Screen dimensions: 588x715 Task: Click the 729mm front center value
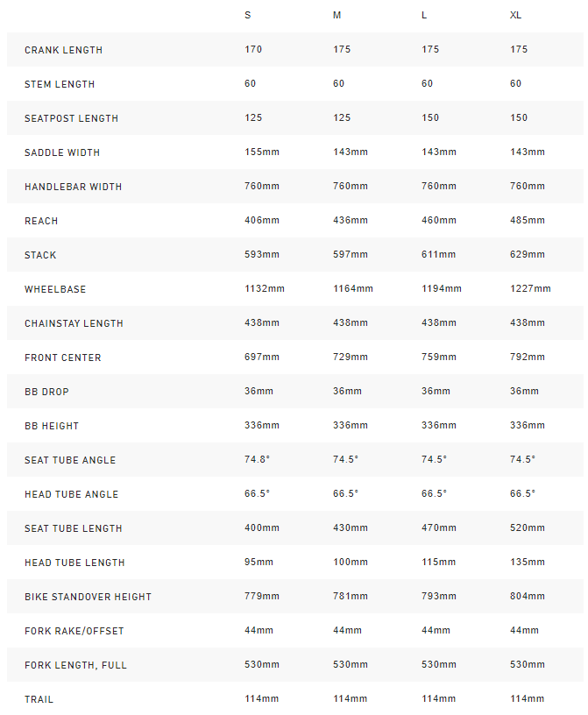[351, 357]
